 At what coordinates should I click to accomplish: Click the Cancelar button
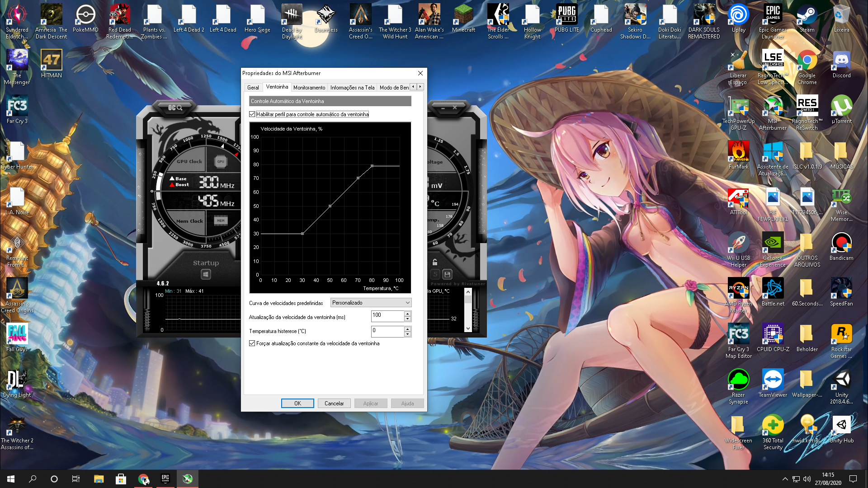point(334,404)
